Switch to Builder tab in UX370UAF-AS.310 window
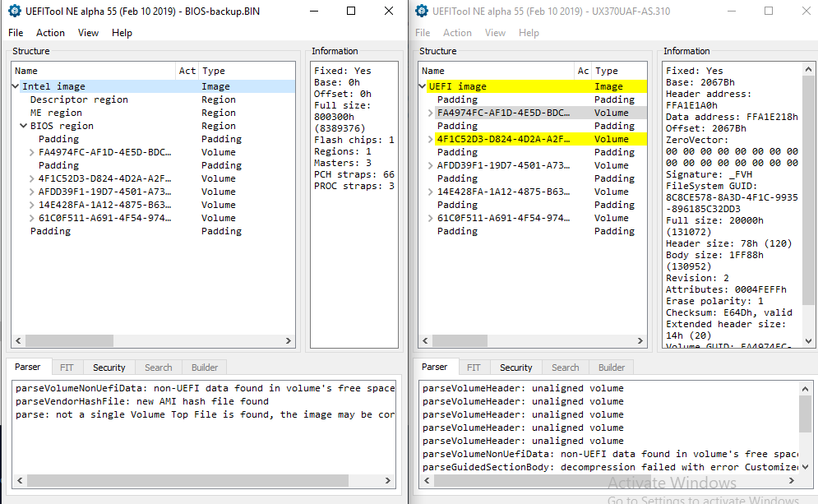Image resolution: width=818 pixels, height=504 pixels. pos(612,368)
